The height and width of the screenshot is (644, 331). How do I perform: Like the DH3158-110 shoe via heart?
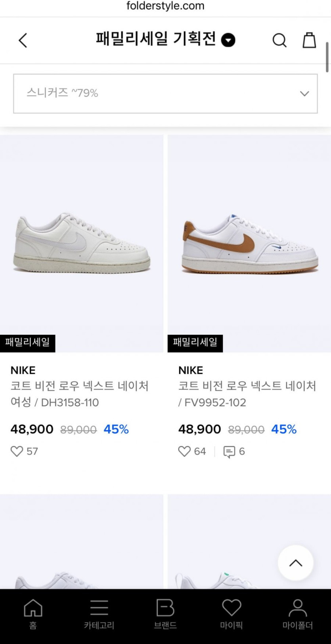point(17,451)
